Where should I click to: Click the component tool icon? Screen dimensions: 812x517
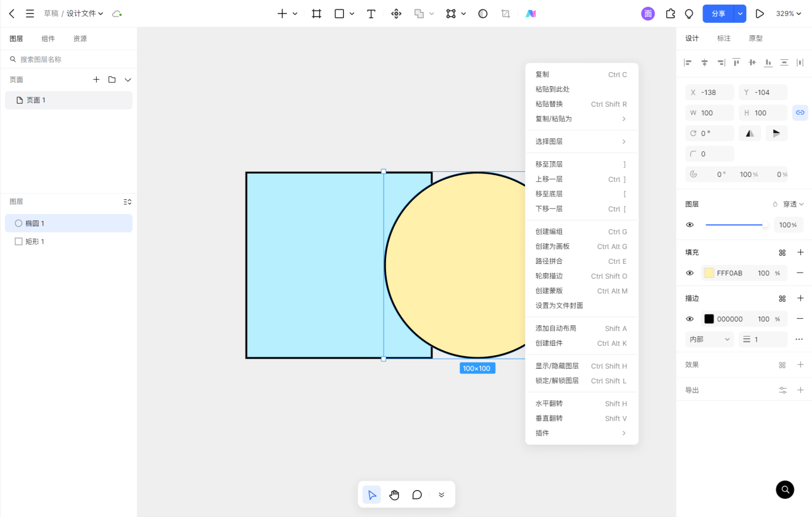[x=397, y=13]
